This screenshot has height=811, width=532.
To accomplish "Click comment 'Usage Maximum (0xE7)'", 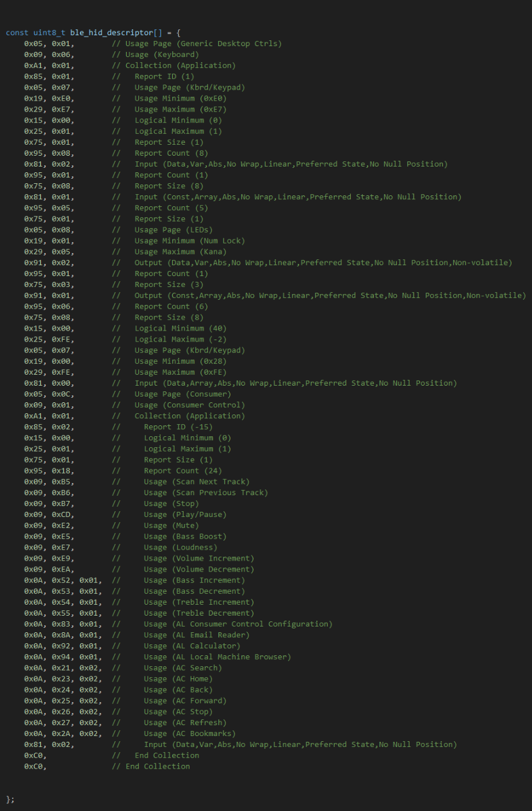I will (x=181, y=109).
